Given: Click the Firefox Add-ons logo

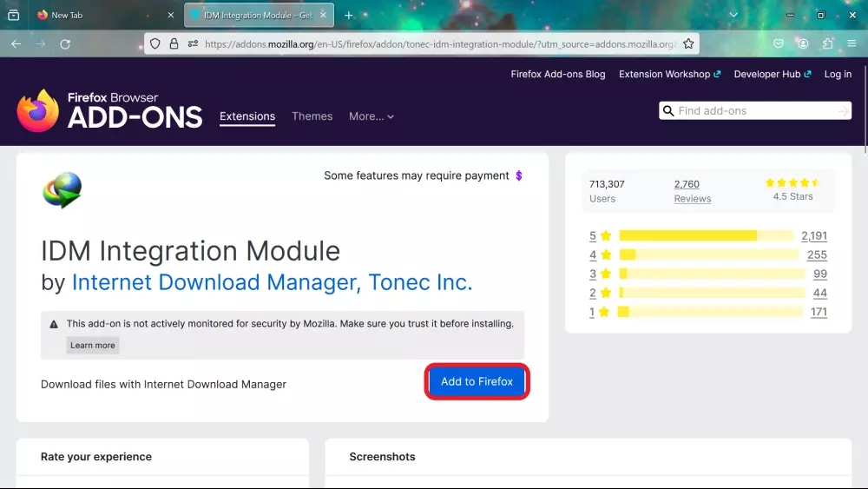Looking at the screenshot, I should (x=109, y=111).
